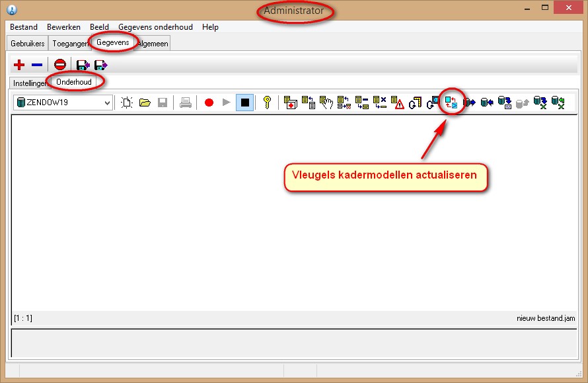Image resolution: width=588 pixels, height=383 pixels.
Task: Switch to the Gebruikers tab
Action: tap(27, 44)
